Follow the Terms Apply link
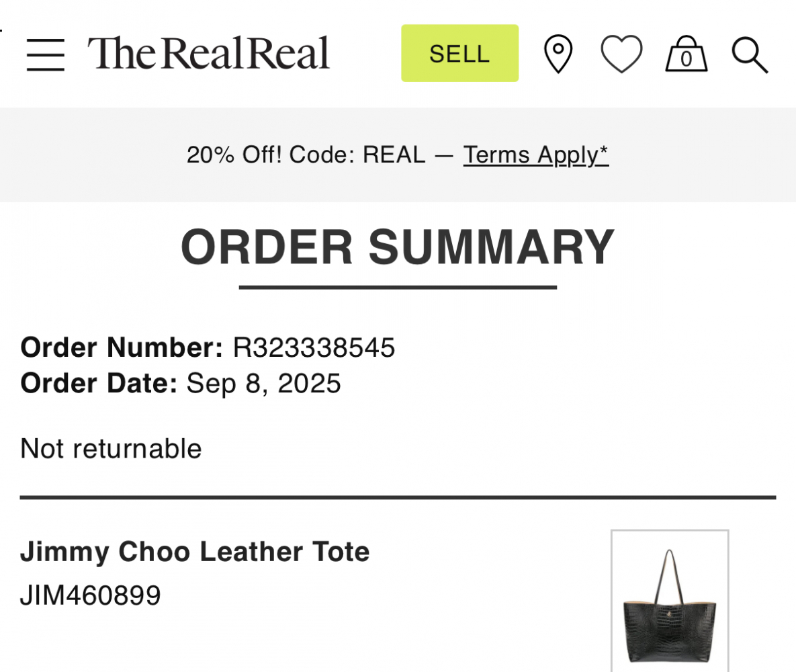The width and height of the screenshot is (796, 672). pos(535,155)
